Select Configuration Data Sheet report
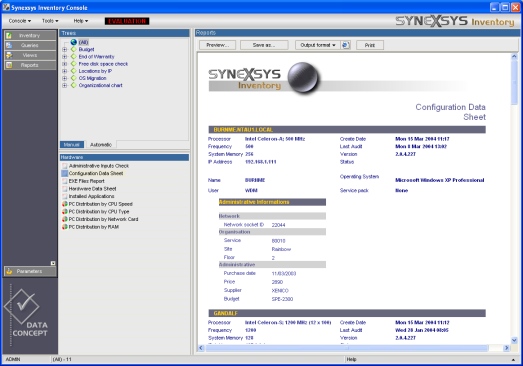This screenshot has height=366, width=523. coord(96,173)
